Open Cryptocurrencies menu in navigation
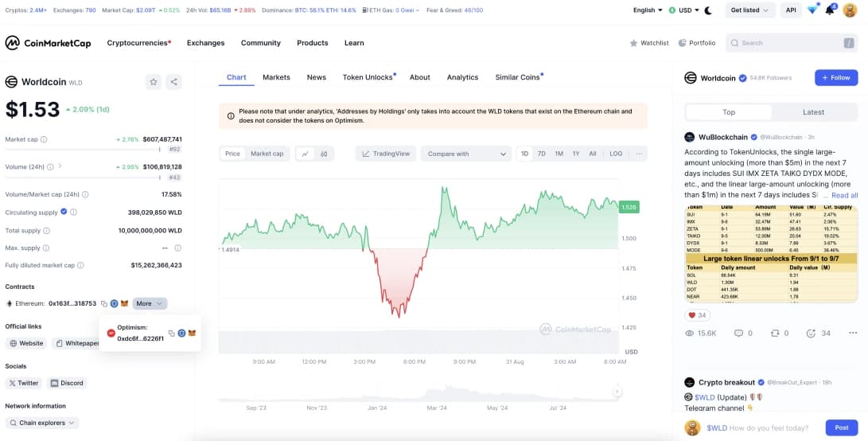The width and height of the screenshot is (868, 441). click(139, 43)
